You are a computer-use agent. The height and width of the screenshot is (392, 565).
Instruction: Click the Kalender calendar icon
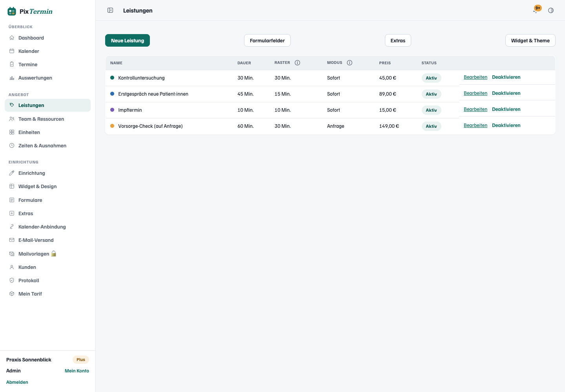[x=12, y=51]
